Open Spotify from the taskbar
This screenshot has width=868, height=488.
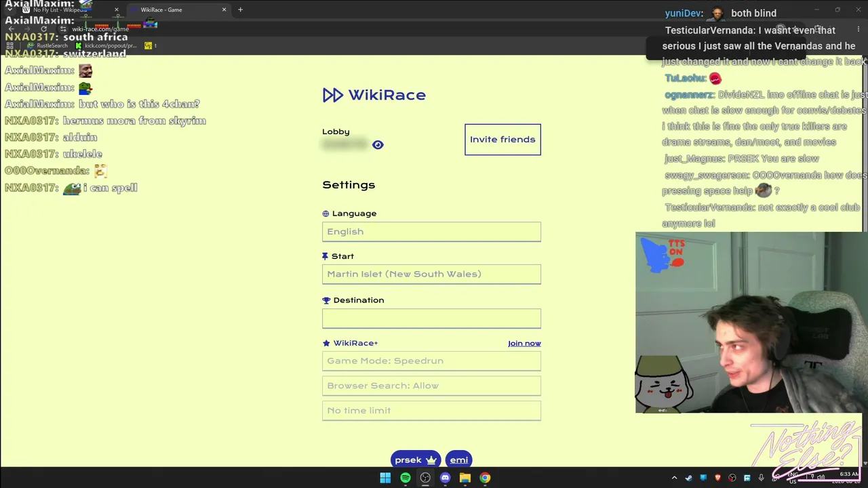[x=406, y=478]
